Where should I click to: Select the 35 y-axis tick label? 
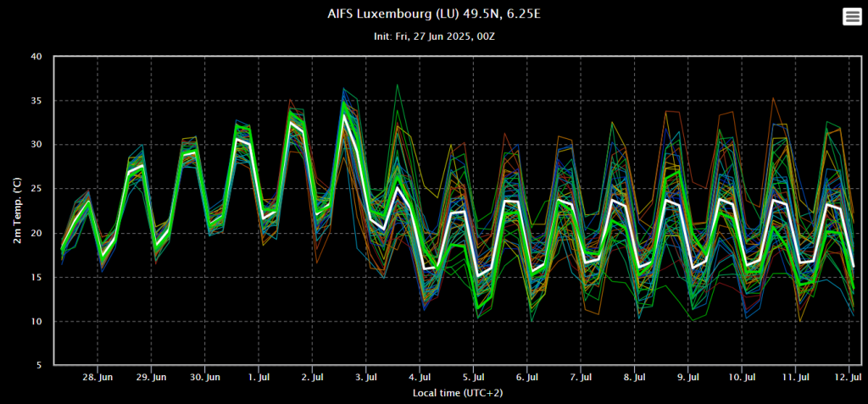click(x=36, y=101)
